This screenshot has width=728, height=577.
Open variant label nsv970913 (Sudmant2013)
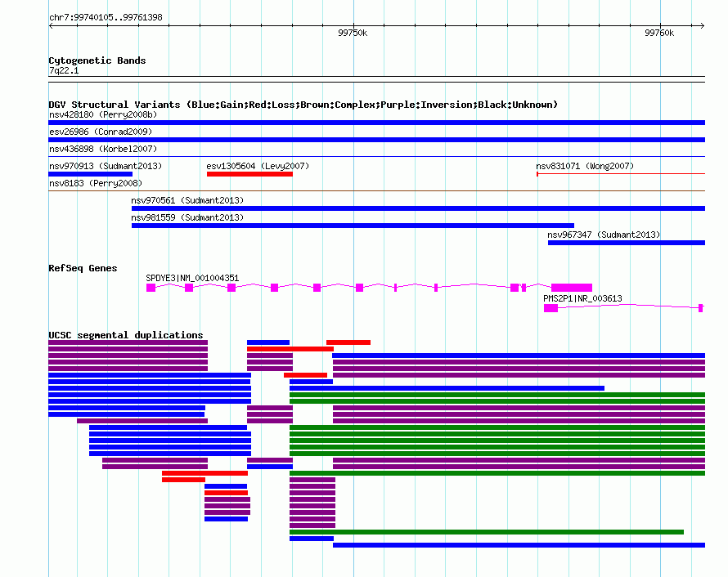106,166
